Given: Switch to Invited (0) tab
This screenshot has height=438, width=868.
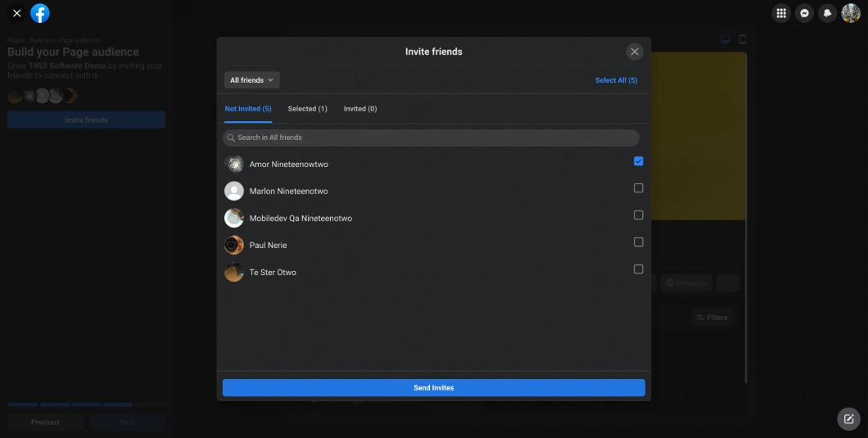Looking at the screenshot, I should (x=360, y=109).
